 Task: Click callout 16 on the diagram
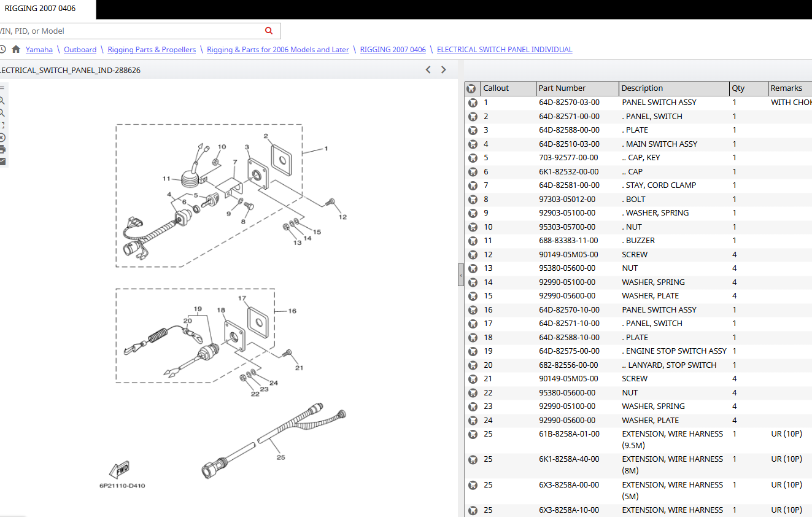point(292,311)
